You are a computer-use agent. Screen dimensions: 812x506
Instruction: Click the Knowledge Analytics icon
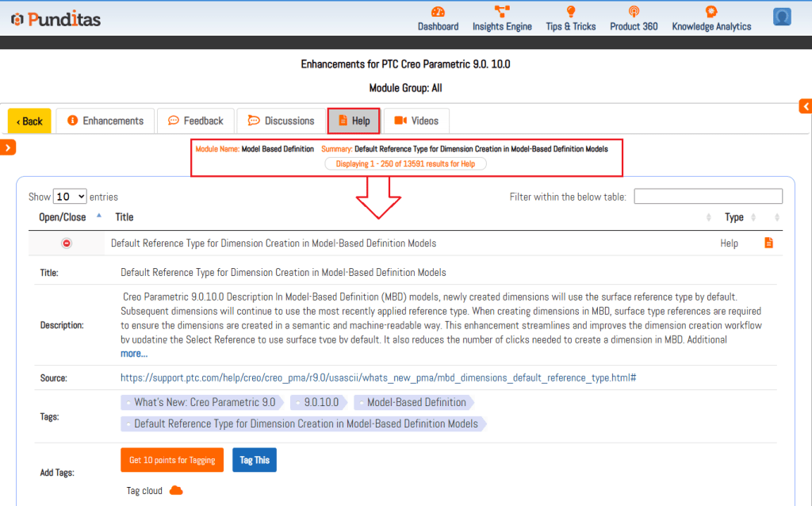tap(711, 12)
